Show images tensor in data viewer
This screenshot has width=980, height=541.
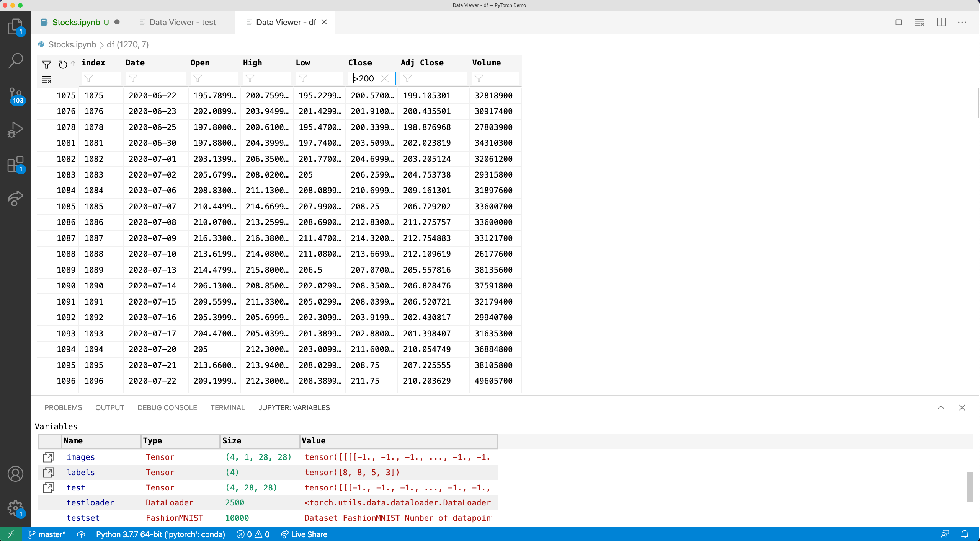(49, 457)
